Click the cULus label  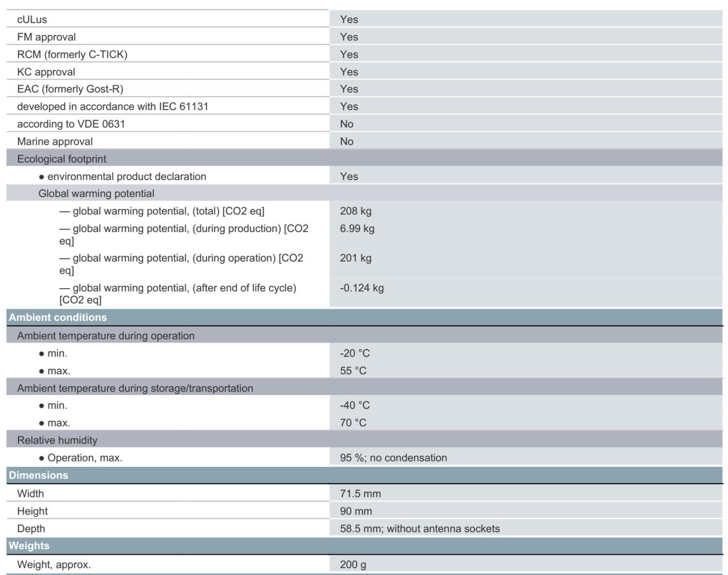(x=32, y=19)
